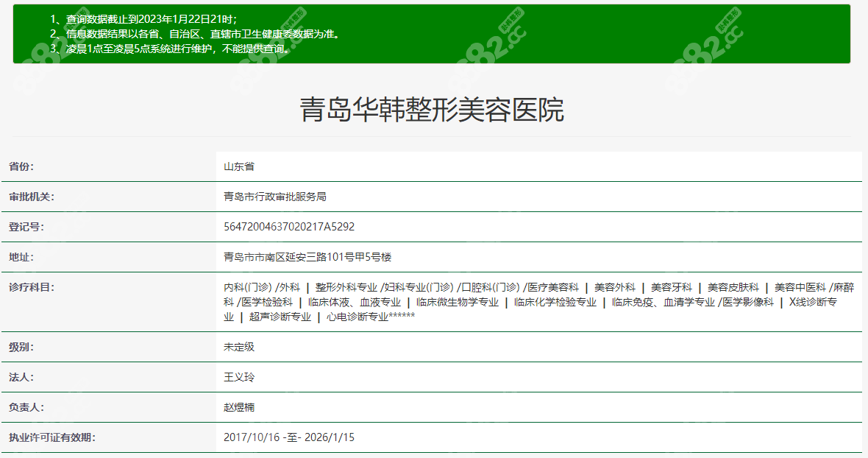This screenshot has height=458, width=868.
Task: Click the 审批机关 label
Action: pos(32,197)
